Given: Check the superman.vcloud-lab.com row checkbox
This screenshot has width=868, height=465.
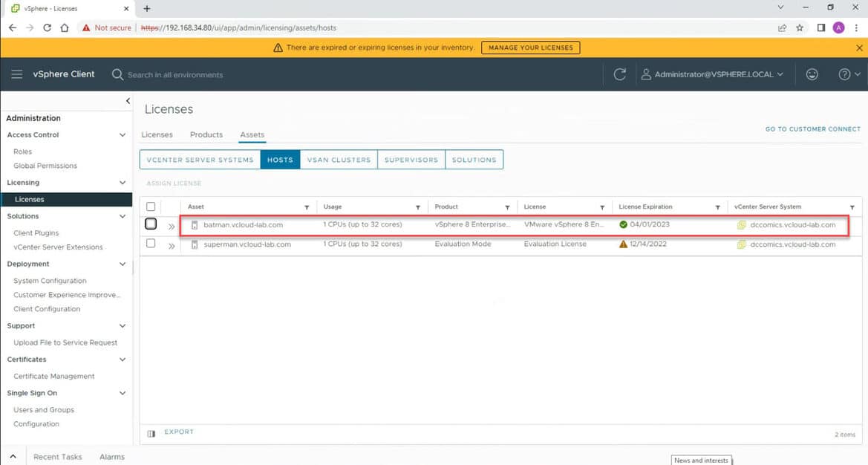Looking at the screenshot, I should pos(151,244).
